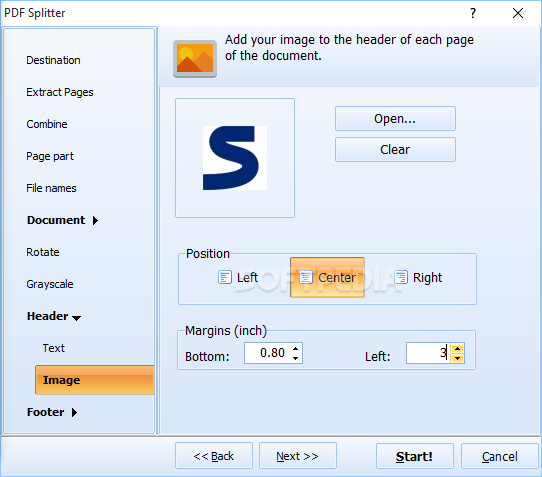Click Open... to browse for image
Image resolution: width=542 pixels, height=477 pixels.
tap(395, 119)
